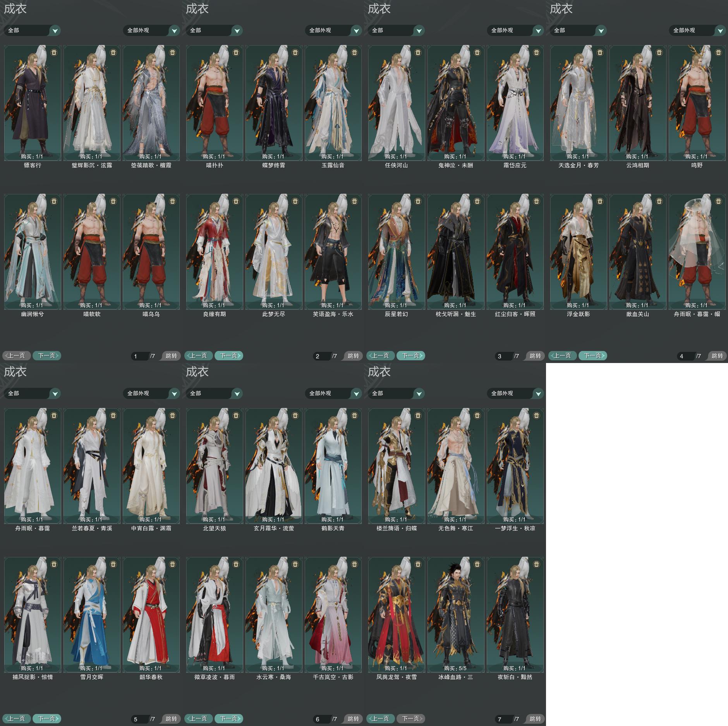This screenshot has width=728, height=726.
Task: Click 下一页 on the page 1/7 panel
Action: tap(47, 356)
